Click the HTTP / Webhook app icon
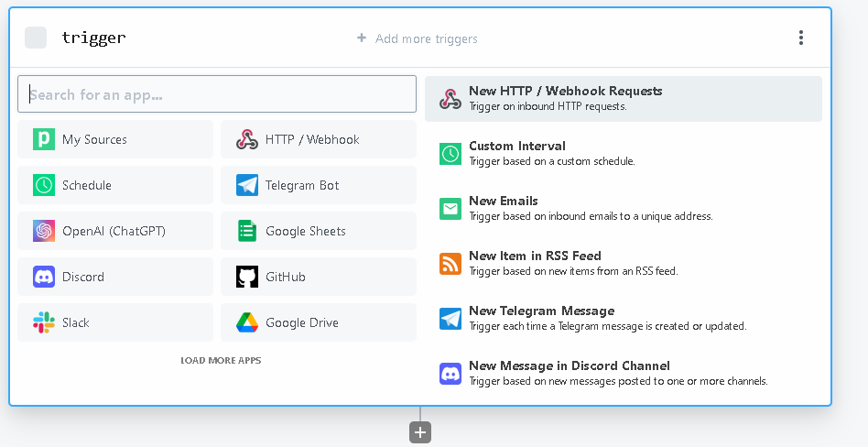The height and width of the screenshot is (447, 868). tap(247, 139)
